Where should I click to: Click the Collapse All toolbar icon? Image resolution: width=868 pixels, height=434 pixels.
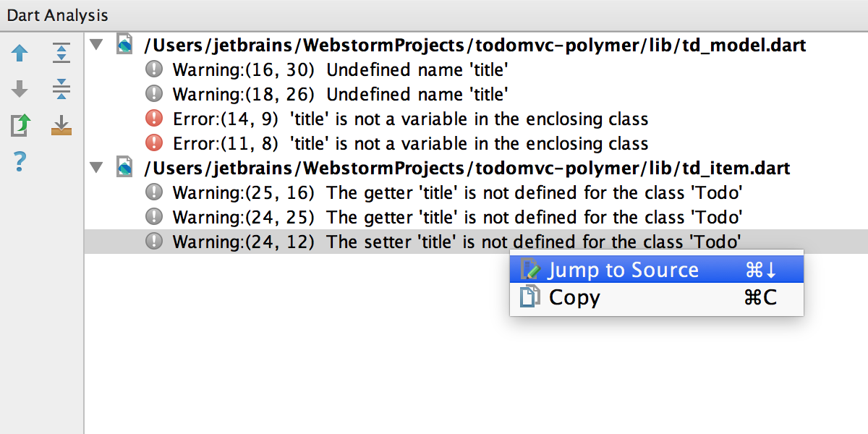pyautogui.click(x=61, y=90)
